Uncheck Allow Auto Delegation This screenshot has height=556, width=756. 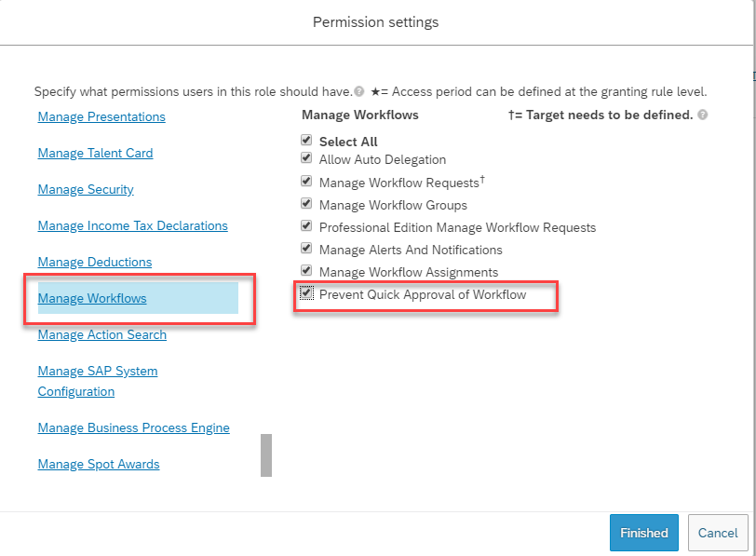[x=306, y=157]
